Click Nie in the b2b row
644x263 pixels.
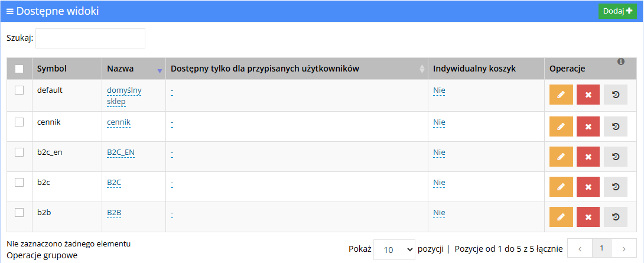click(439, 213)
